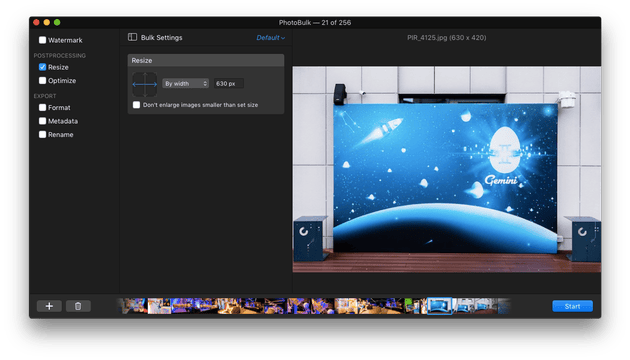Viewport: 630px width, 360px height.
Task: Click the Start button
Action: tap(572, 306)
